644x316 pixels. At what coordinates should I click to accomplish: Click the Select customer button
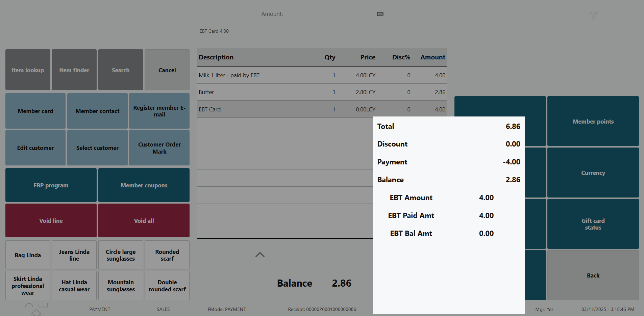(97, 148)
